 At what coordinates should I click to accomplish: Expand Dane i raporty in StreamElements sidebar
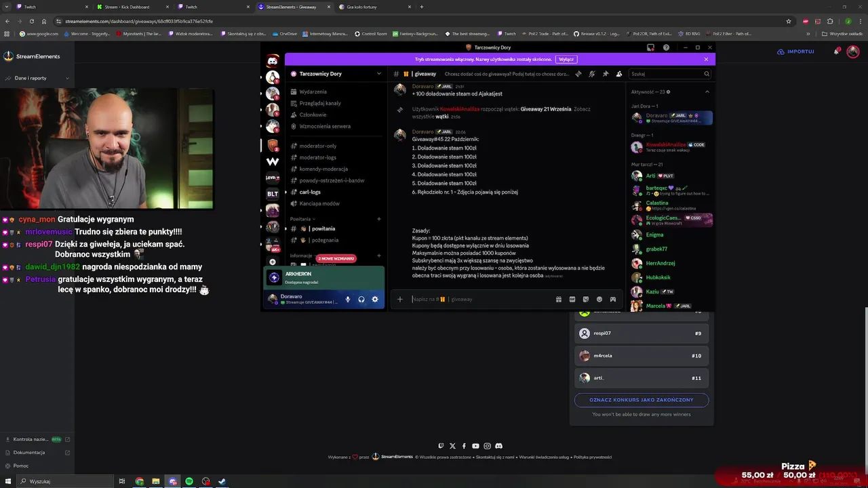click(x=37, y=78)
